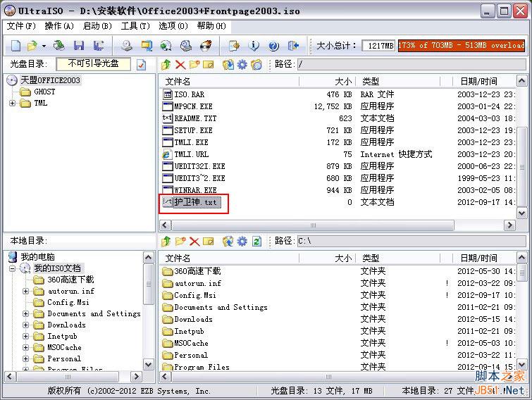
Task: Click the 1217MB total size field
Action: pos(378,46)
